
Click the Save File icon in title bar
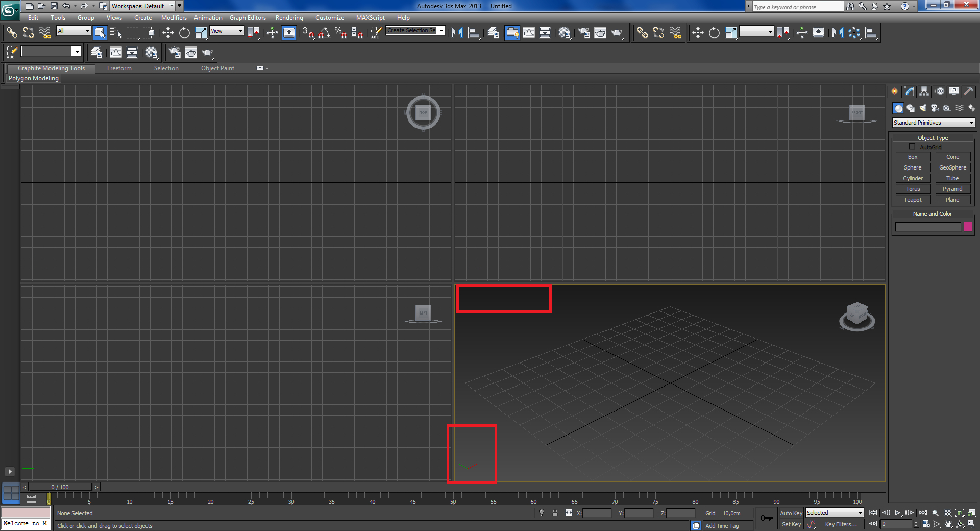pos(54,6)
